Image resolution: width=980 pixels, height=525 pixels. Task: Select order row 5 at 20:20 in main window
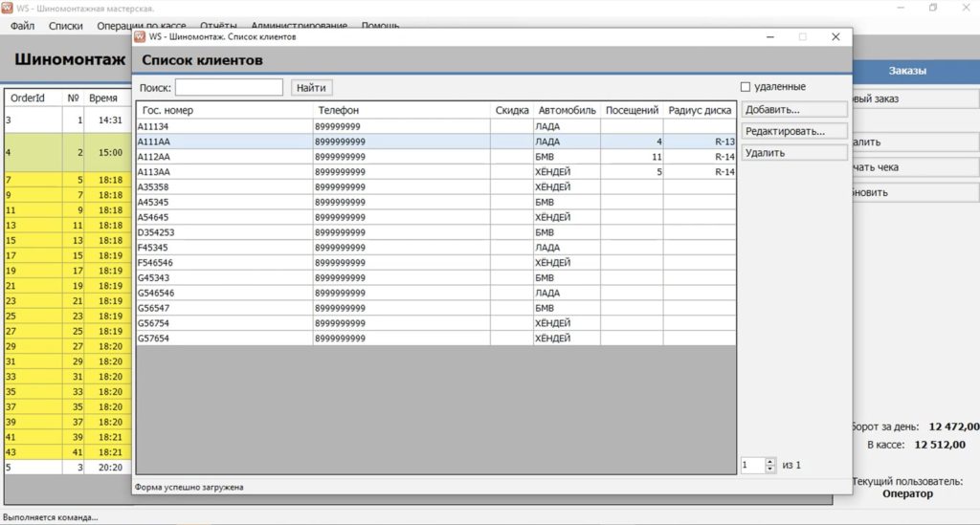coord(68,467)
